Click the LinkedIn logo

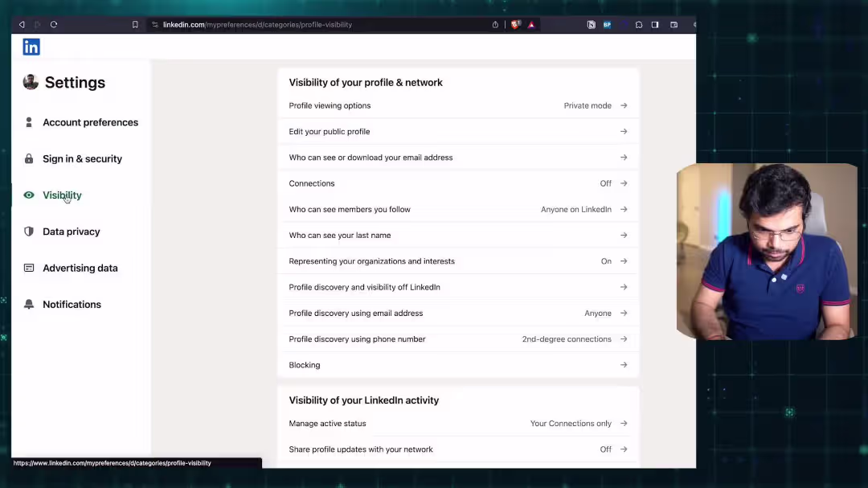(x=31, y=47)
